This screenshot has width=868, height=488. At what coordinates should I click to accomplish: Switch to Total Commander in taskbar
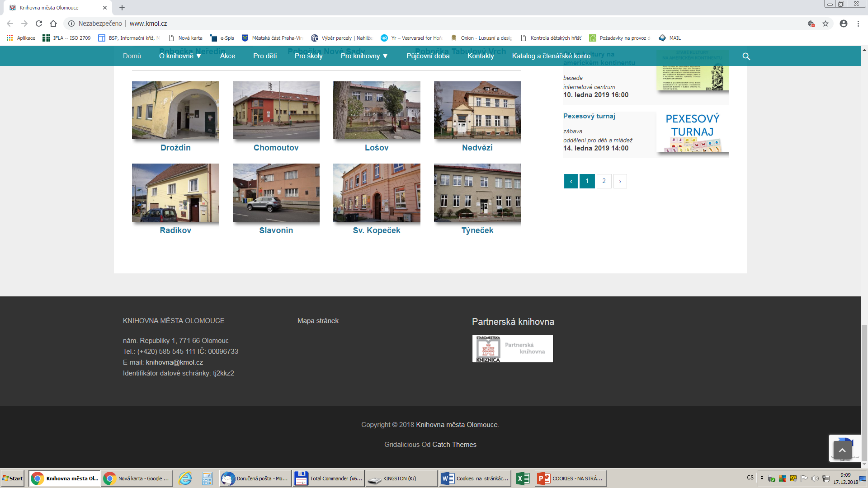point(328,479)
